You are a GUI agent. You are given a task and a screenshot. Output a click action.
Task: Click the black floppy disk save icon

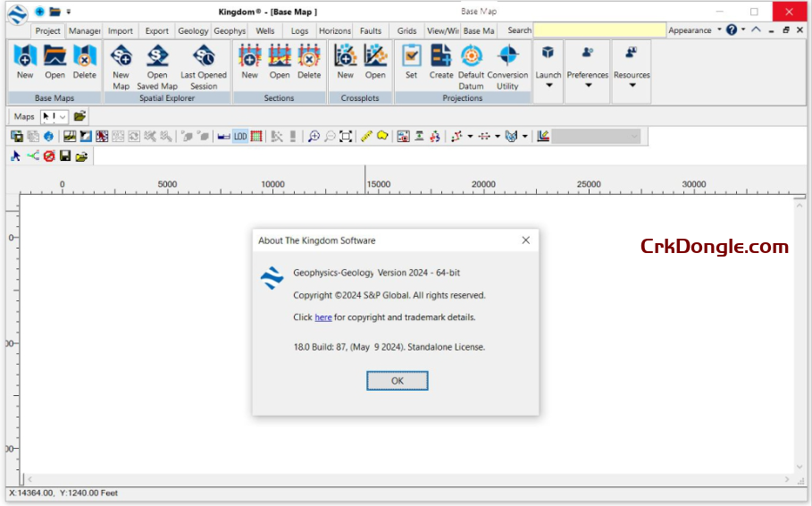point(65,156)
